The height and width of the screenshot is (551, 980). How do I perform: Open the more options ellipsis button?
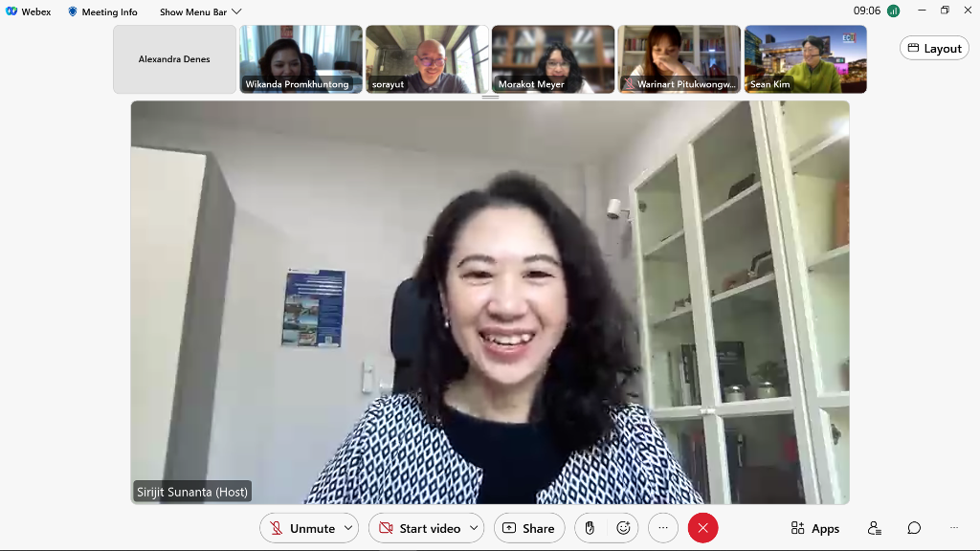[663, 528]
